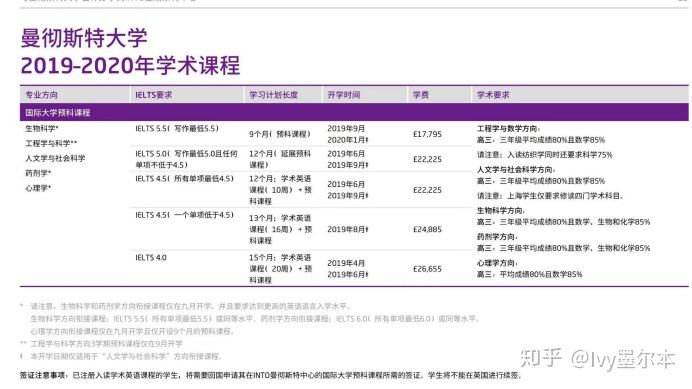Click the 开学时间 column header
Image resolution: width=692 pixels, height=389 pixels.
point(344,95)
